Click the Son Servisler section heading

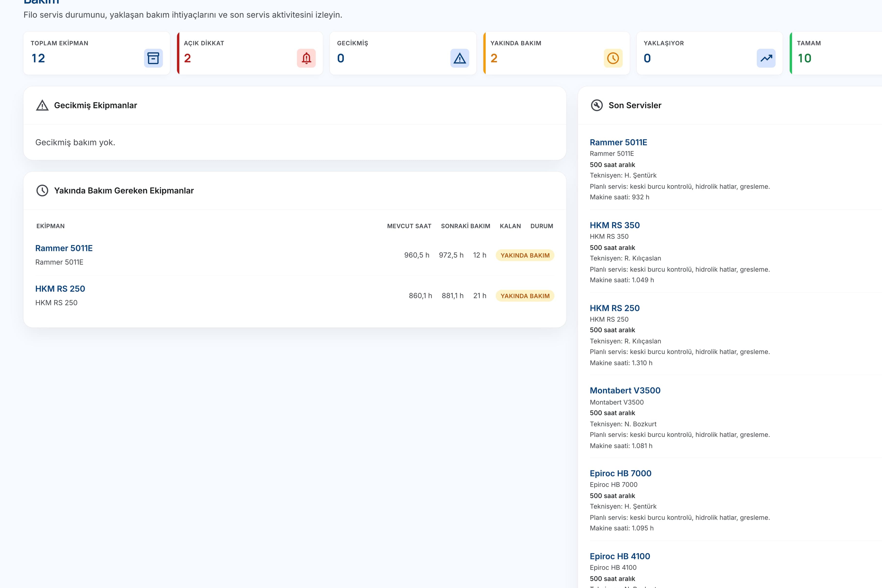pos(635,105)
